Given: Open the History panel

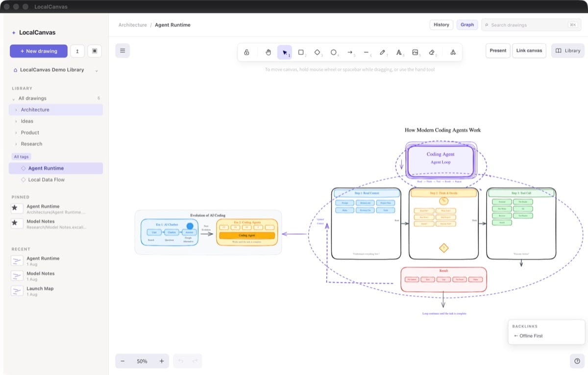Looking at the screenshot, I should 441,25.
